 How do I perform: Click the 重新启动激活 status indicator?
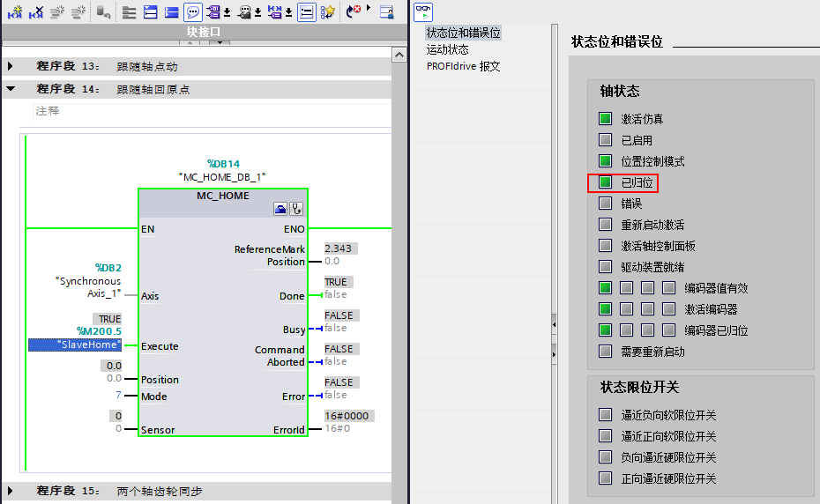pos(605,225)
